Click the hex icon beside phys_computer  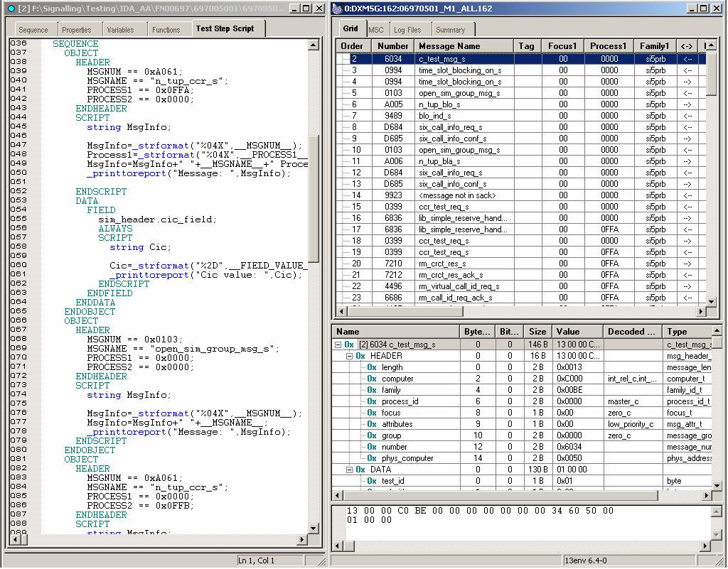click(x=371, y=458)
